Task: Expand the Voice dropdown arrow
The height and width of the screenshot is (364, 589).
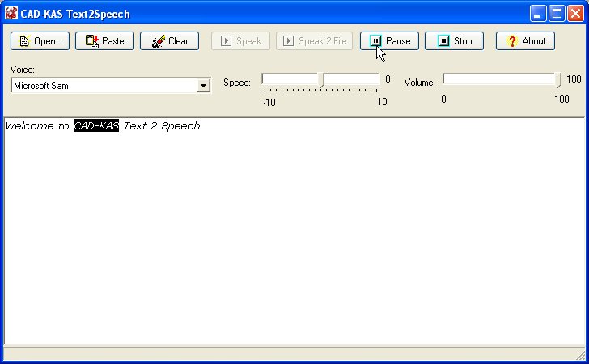Action: tap(203, 86)
